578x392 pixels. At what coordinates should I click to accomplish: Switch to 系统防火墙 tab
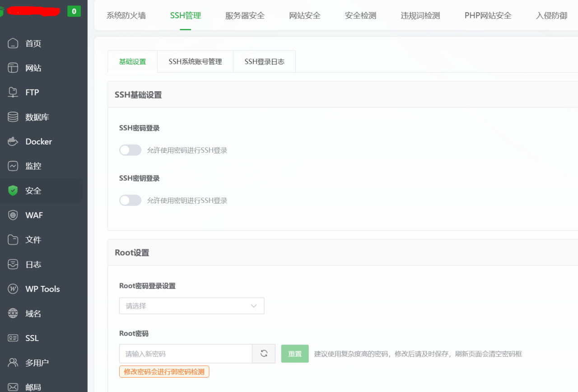pyautogui.click(x=126, y=15)
